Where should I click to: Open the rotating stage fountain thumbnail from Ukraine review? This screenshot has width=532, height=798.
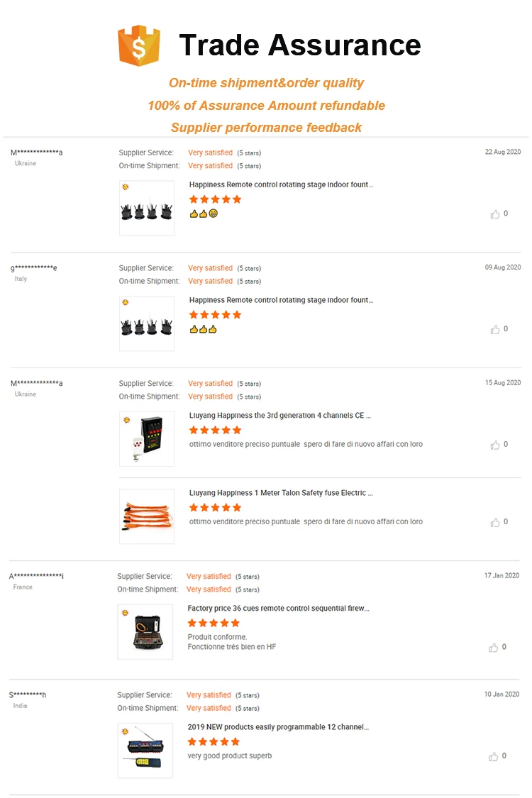(x=147, y=209)
